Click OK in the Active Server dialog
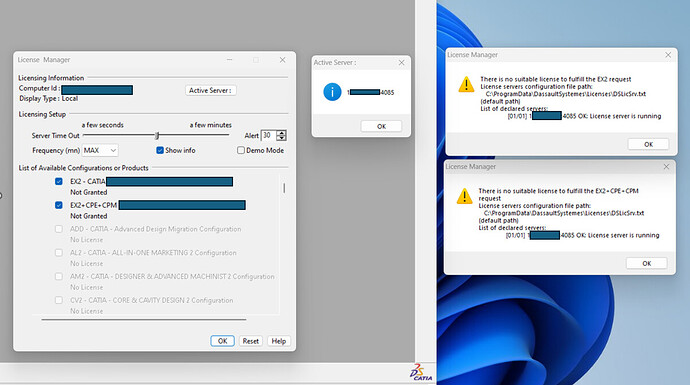This screenshot has height=385, width=690. pos(381,126)
